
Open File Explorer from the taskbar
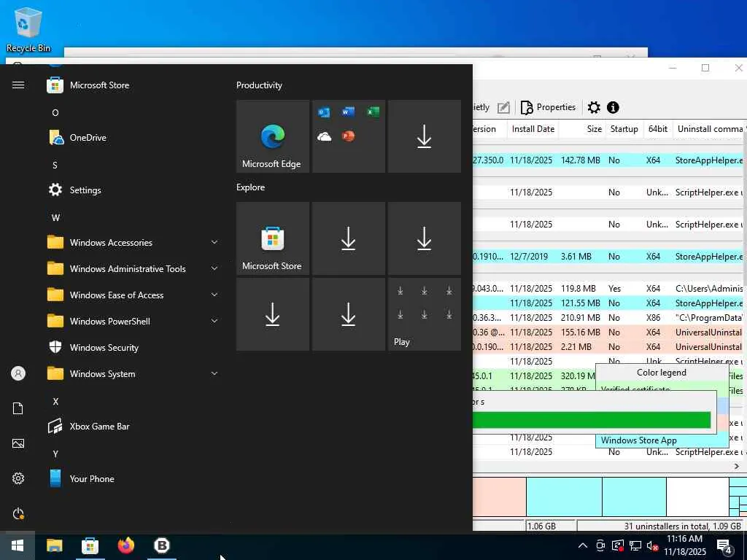point(54,545)
